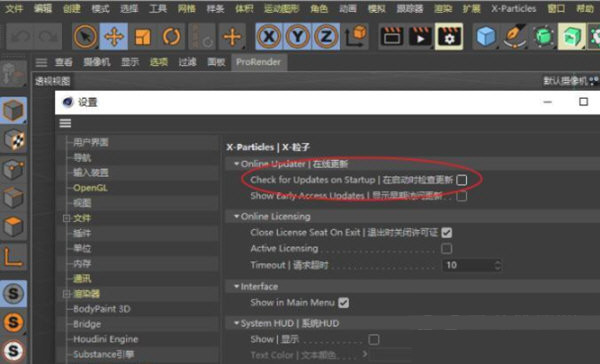Viewport: 600px width, 364px height.
Task: Uncheck Close License Seat On Exit
Action: (447, 232)
